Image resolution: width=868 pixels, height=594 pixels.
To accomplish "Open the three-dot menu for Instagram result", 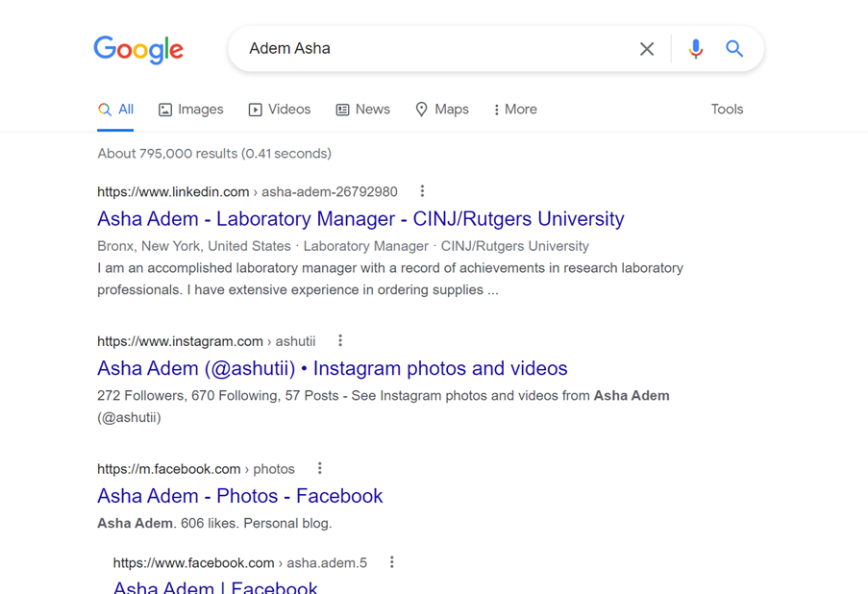I will pos(340,340).
